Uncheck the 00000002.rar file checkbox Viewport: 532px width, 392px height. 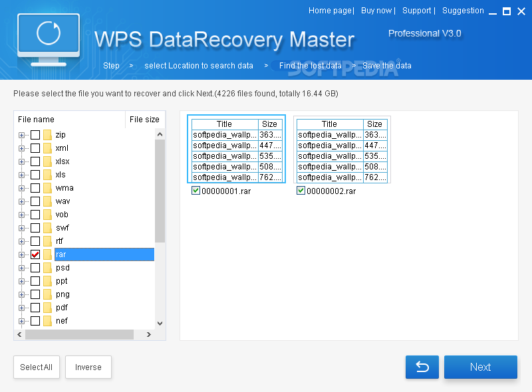coord(301,191)
